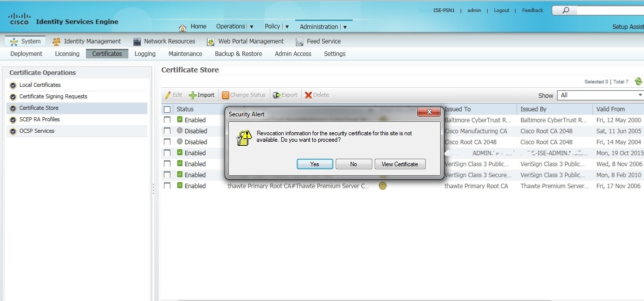Click the warning padlock icon in Security Alert
Viewport: 644px width, 301px height.
pyautogui.click(x=244, y=138)
